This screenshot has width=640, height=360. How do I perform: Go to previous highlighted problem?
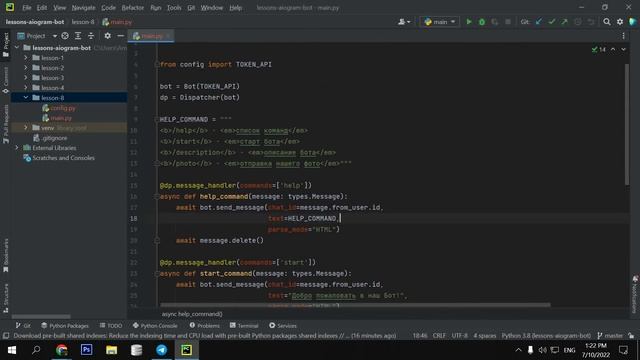(x=613, y=49)
